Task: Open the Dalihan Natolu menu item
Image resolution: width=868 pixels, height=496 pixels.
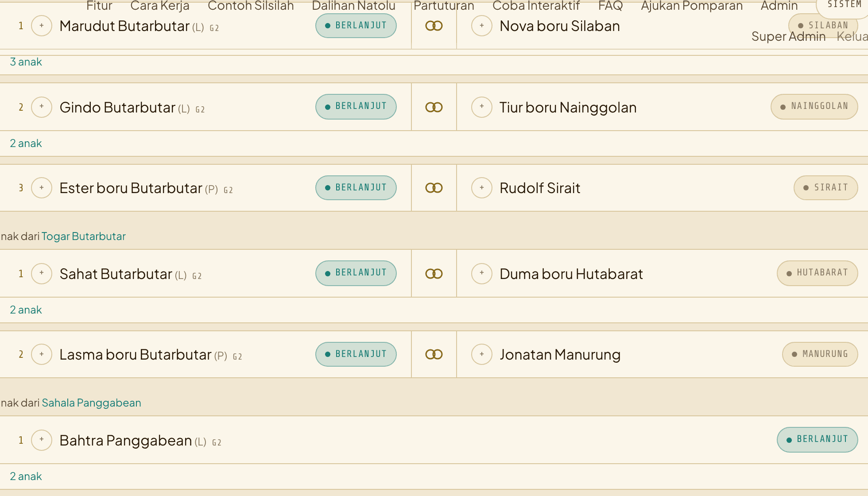Action: [353, 6]
